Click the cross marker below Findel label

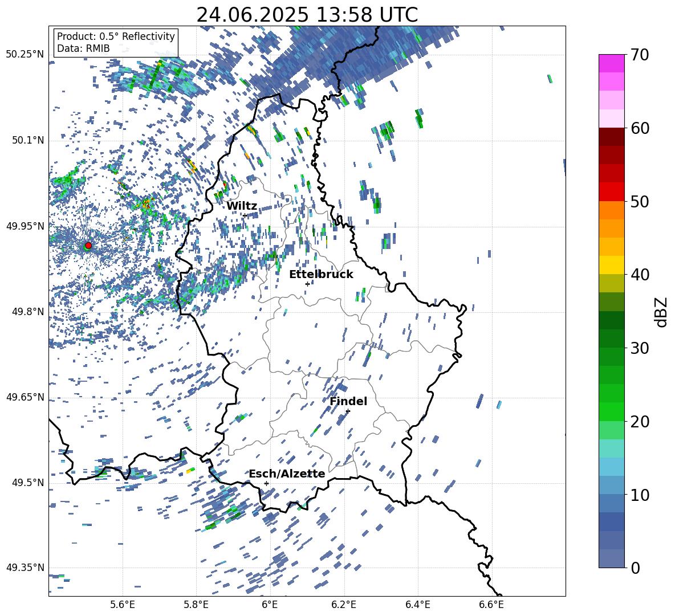(348, 411)
